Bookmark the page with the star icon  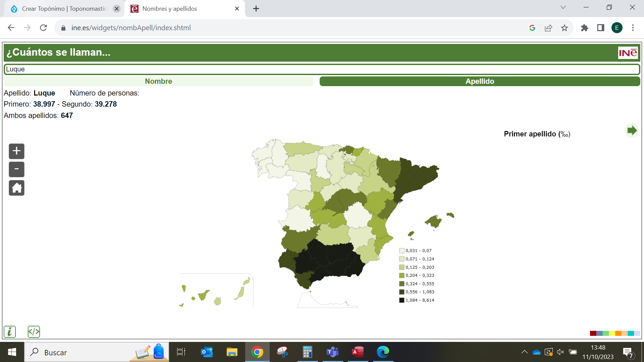[565, 28]
